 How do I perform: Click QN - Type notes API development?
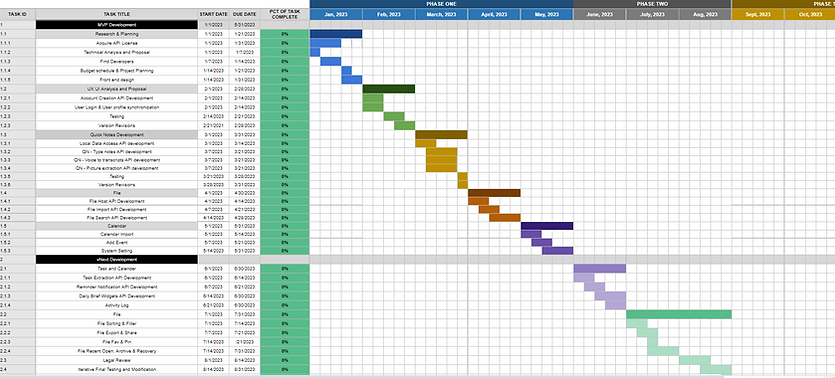[x=117, y=152]
